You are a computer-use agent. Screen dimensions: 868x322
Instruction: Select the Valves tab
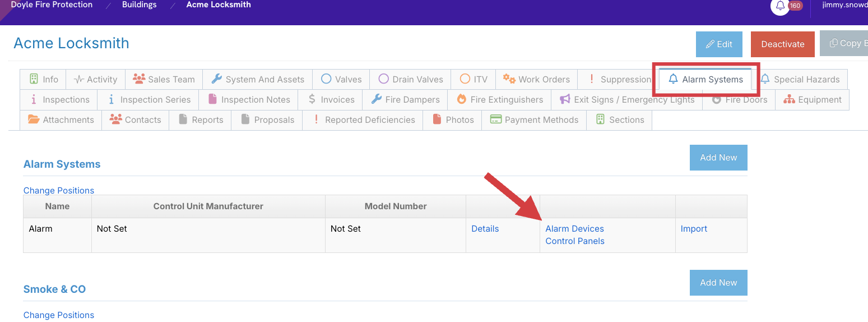341,79
